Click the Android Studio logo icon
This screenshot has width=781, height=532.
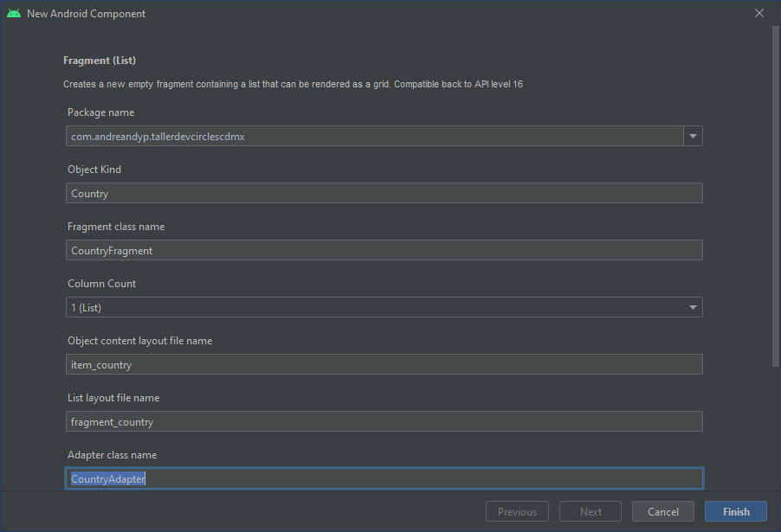tap(13, 13)
